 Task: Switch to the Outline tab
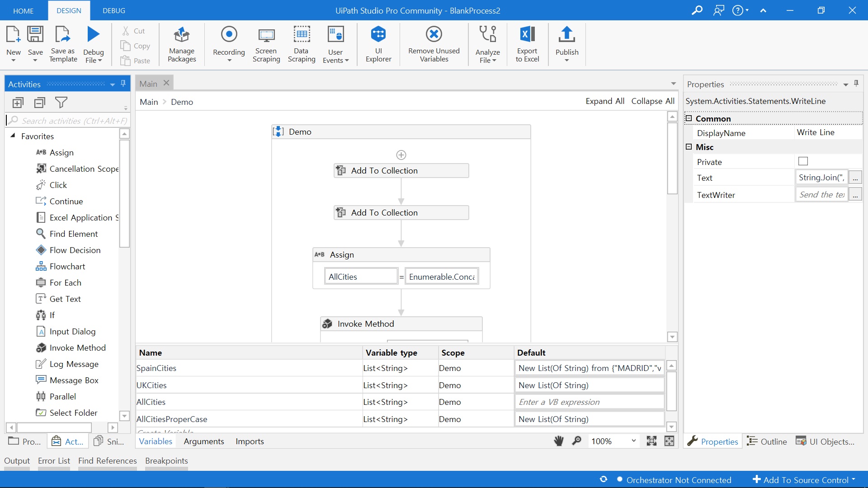tap(767, 441)
